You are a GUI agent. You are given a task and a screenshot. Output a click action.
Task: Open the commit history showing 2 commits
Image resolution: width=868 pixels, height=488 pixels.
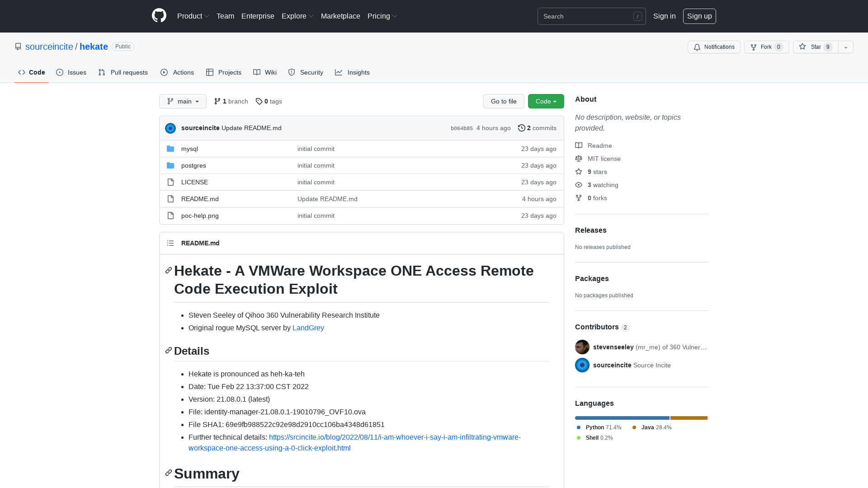coord(537,128)
